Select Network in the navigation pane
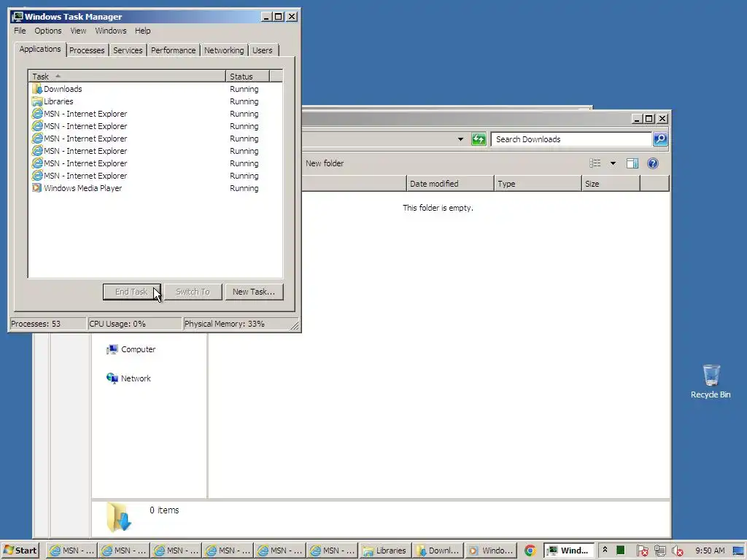 (x=136, y=378)
